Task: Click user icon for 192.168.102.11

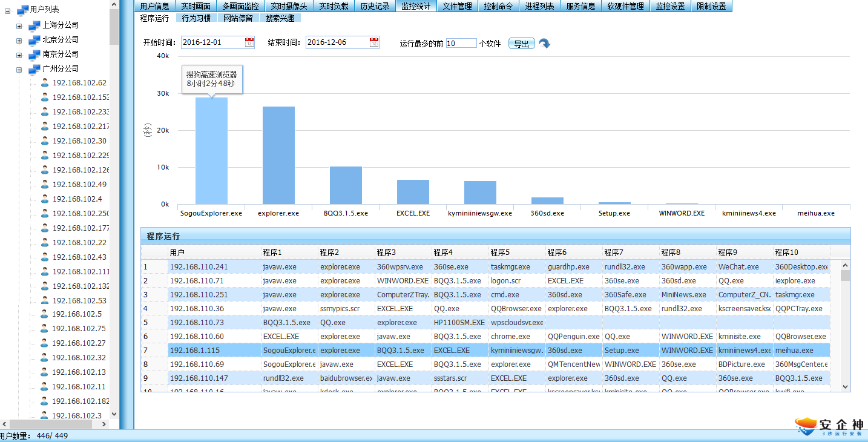Action: click(45, 386)
